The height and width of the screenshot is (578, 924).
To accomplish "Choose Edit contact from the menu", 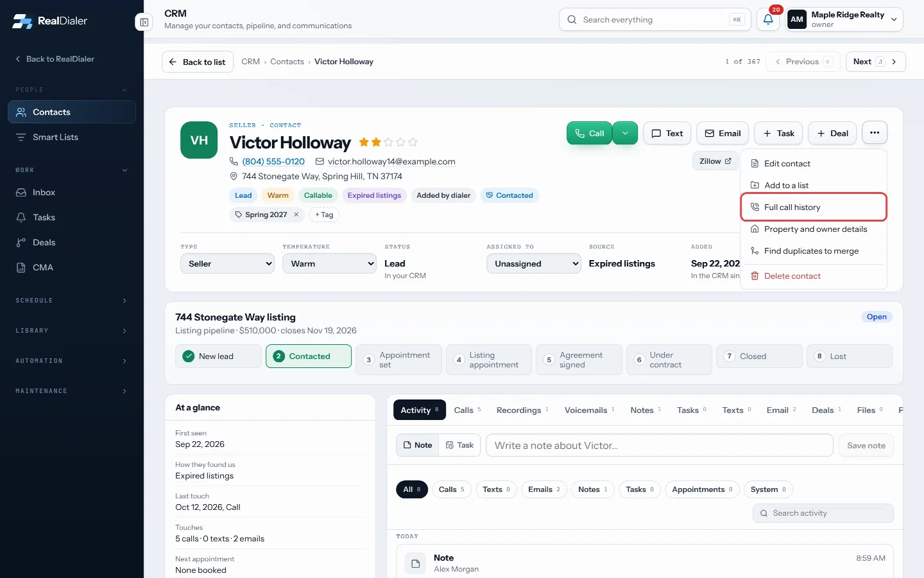I will point(814,163).
